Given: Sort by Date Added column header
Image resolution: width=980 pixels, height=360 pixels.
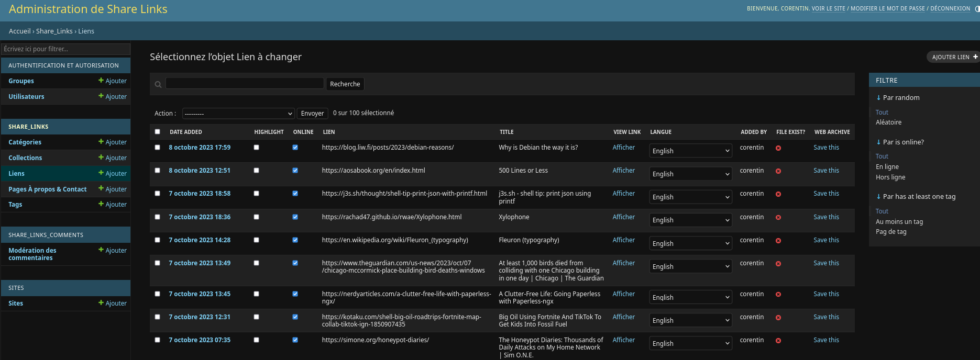Looking at the screenshot, I should point(186,132).
